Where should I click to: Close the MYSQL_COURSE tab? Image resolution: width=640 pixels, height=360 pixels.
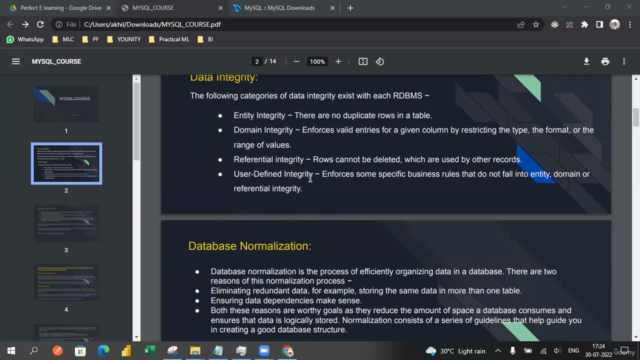click(220, 8)
